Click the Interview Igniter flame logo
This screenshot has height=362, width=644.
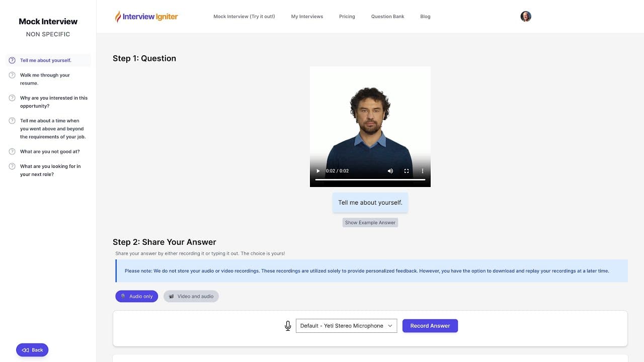pos(146,17)
